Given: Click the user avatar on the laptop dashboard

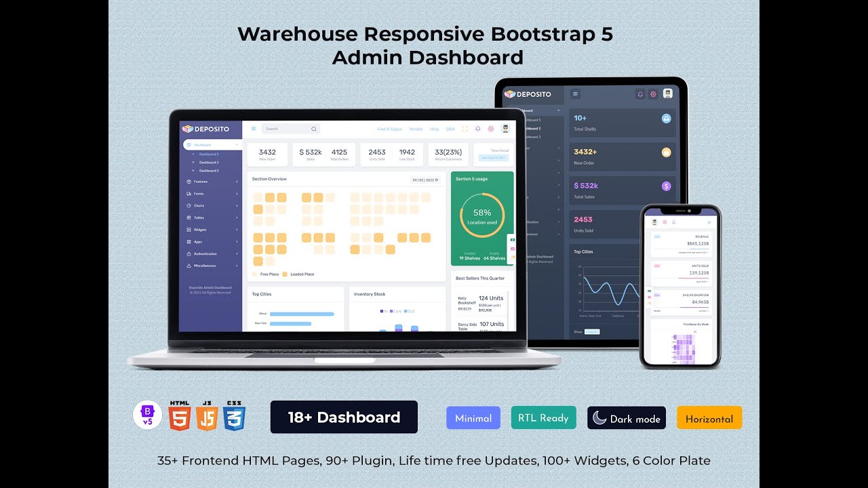Looking at the screenshot, I should pyautogui.click(x=505, y=129).
